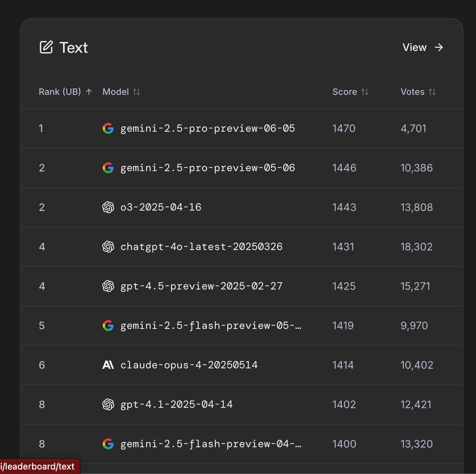Click score 1470 in the top row

[x=344, y=128]
